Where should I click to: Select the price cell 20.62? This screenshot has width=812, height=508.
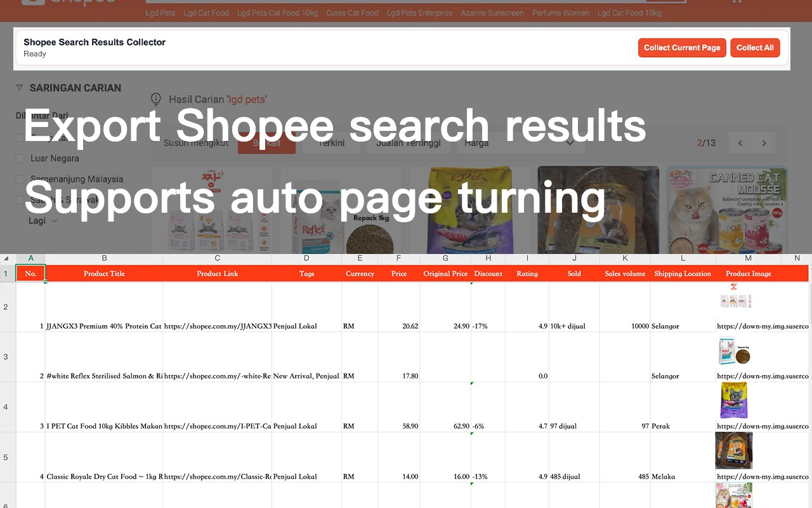(399, 307)
